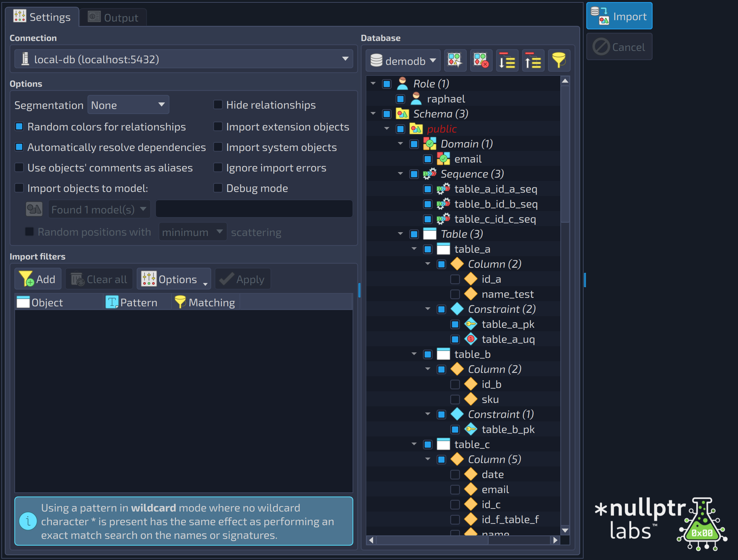
Task: Click the expand all tree items icon
Action: coord(507,61)
